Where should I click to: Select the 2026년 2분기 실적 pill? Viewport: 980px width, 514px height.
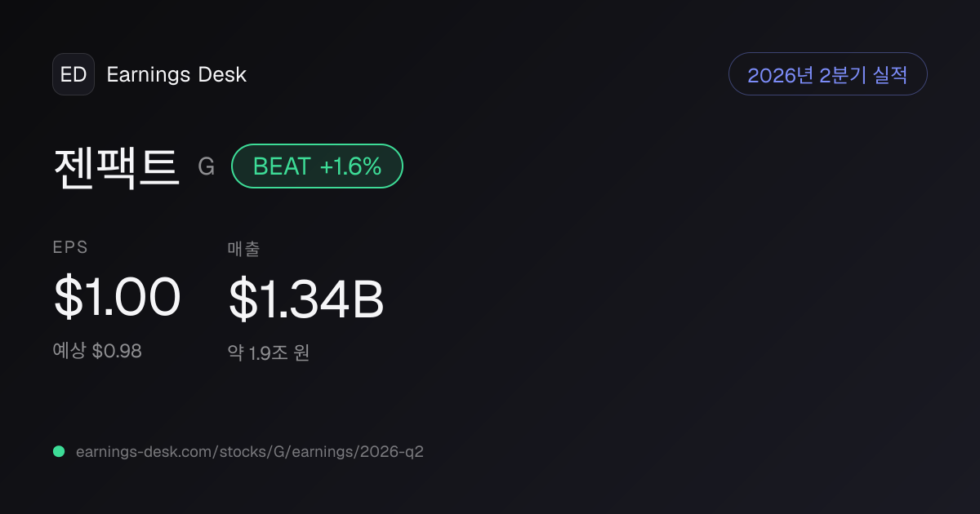[827, 74]
